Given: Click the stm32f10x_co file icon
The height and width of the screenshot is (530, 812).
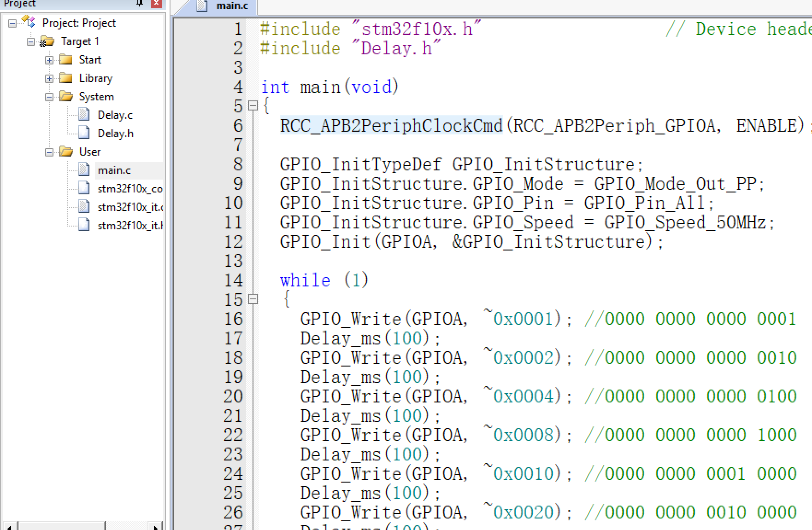Looking at the screenshot, I should 84,188.
